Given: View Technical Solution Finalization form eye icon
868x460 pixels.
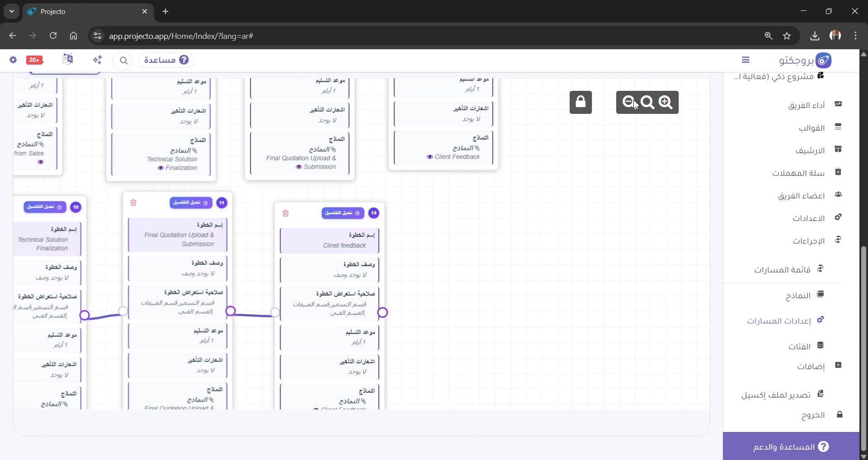Looking at the screenshot, I should pos(160,168).
